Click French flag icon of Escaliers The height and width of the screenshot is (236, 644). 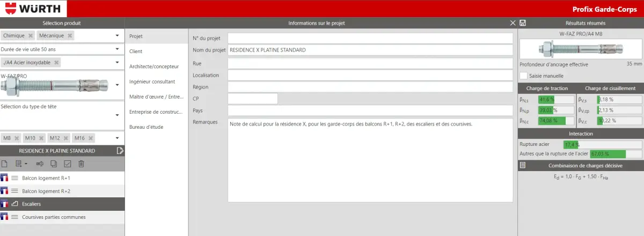click(5, 204)
